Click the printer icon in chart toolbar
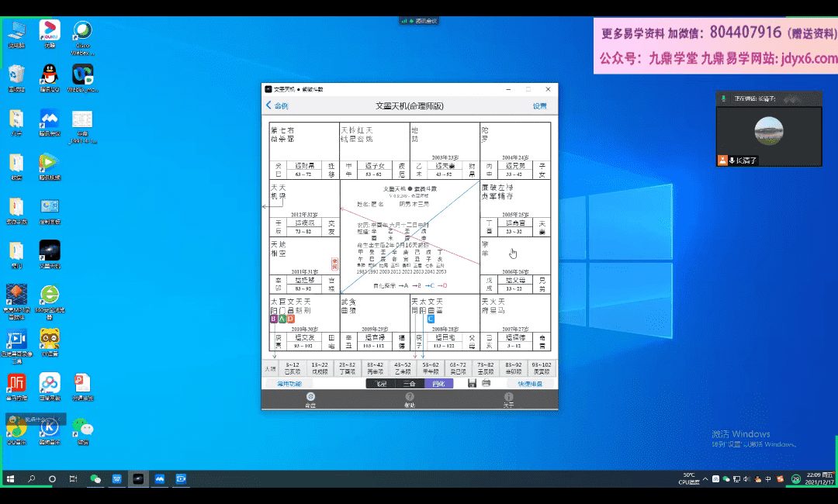Viewport: 838px width, 504px height. pyautogui.click(x=486, y=383)
